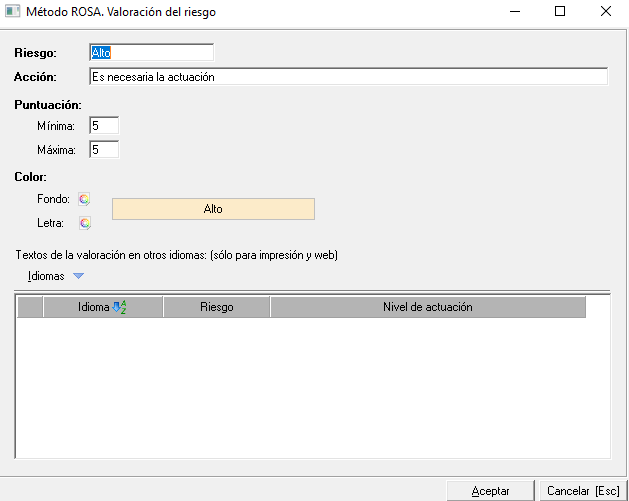This screenshot has width=629, height=501.
Task: Click the blank row-selector header cell
Action: [30, 308]
